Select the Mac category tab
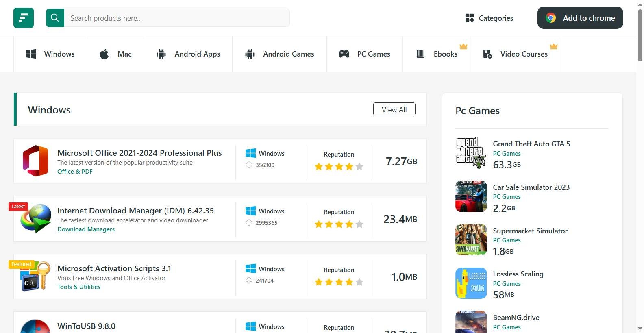Viewport: 644px width, 333px height. 115,54
